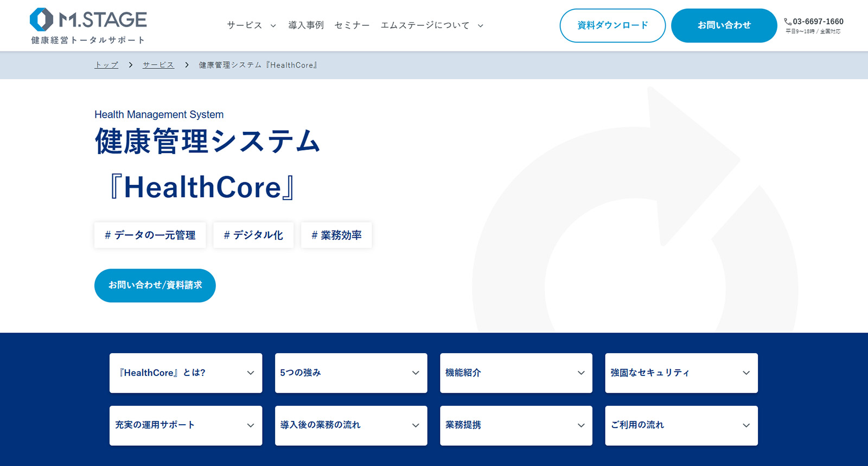Click the 健康経営トータルサポート tagline under logo

pos(88,40)
